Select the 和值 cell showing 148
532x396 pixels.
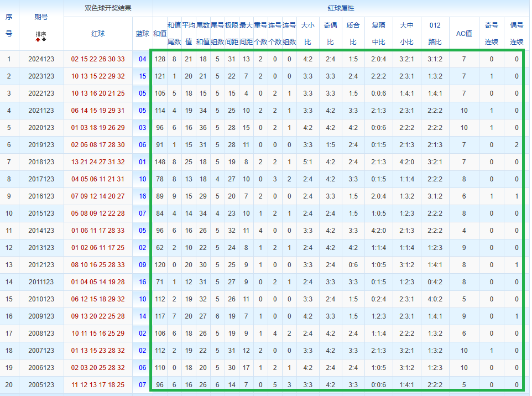point(160,162)
